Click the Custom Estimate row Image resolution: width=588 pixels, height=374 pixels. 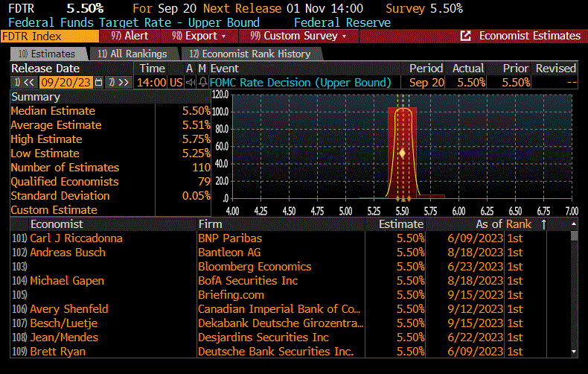click(111, 210)
